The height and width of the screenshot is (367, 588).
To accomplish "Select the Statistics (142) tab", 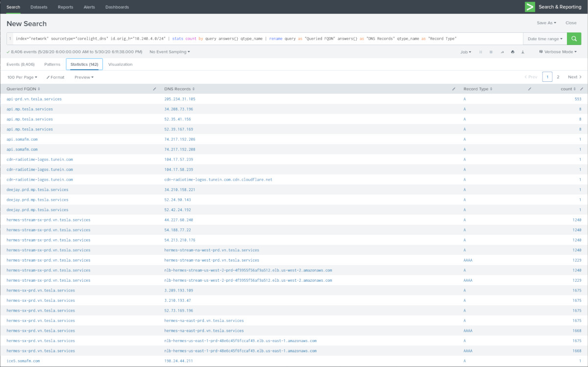I will point(84,64).
